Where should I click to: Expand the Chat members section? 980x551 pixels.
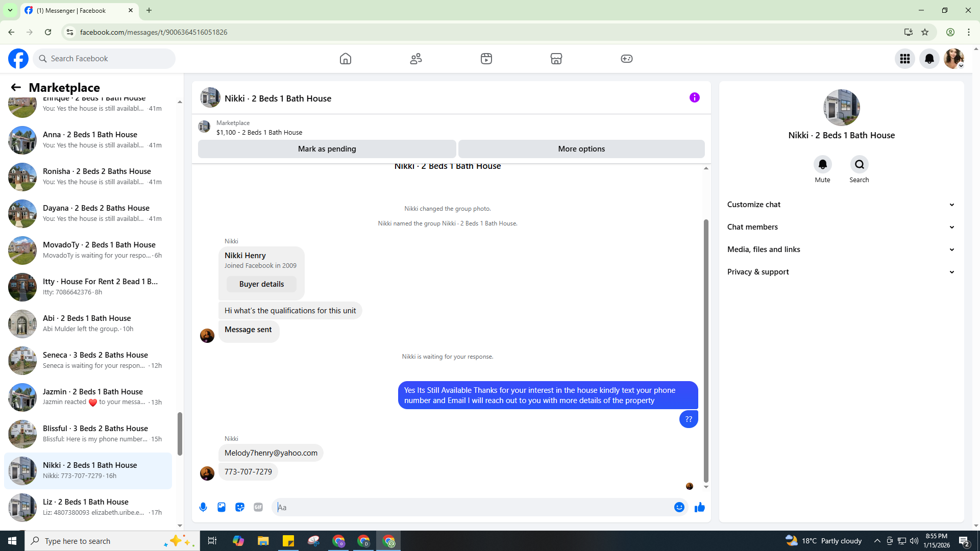(841, 227)
